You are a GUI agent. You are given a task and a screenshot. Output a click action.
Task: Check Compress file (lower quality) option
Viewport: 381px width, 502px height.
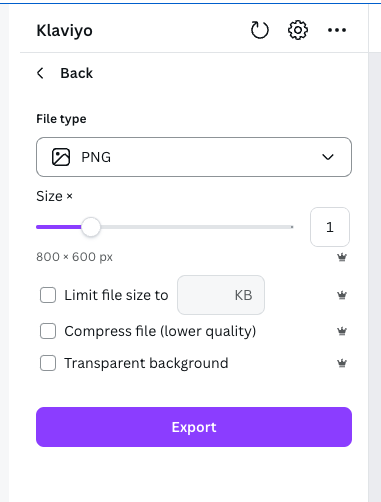(x=48, y=331)
